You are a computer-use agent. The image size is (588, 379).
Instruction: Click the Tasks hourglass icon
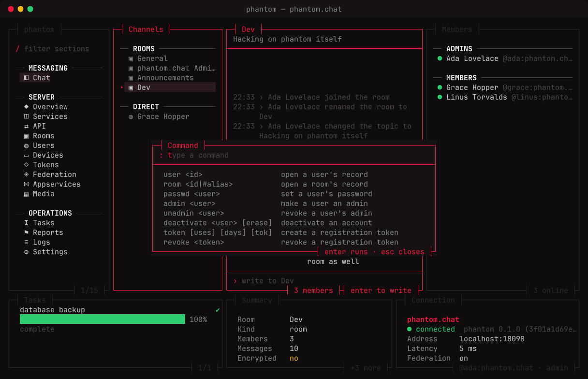tap(26, 223)
